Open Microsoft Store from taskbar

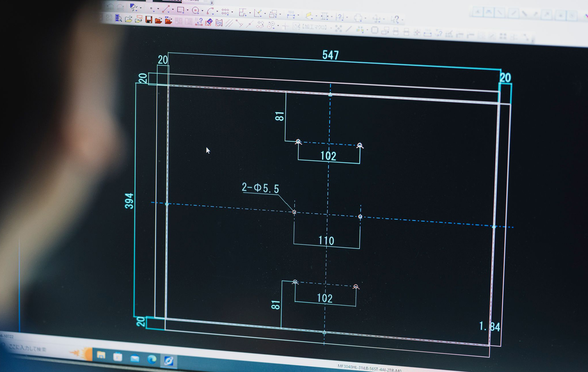(x=118, y=357)
